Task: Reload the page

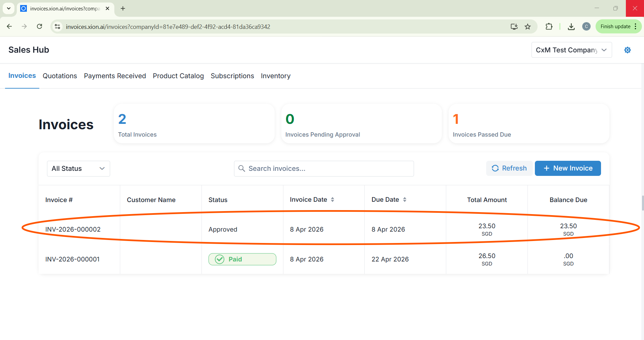Action: [39, 27]
